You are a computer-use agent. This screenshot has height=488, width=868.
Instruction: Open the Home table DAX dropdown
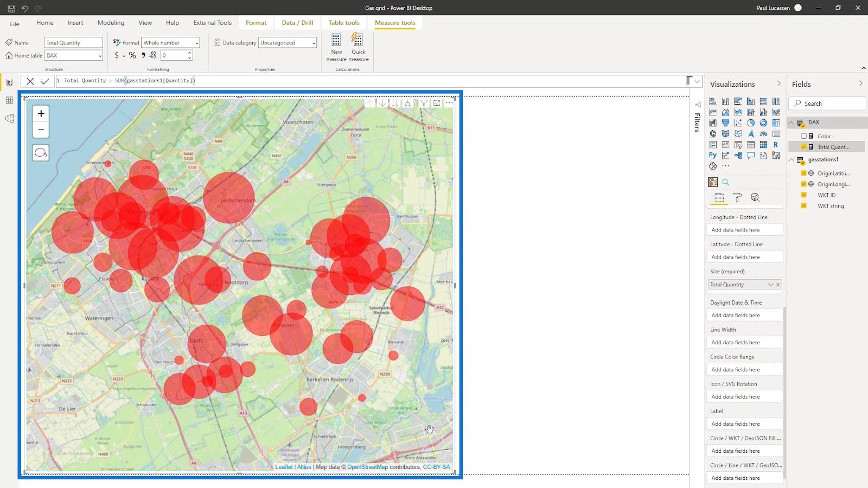coord(73,55)
